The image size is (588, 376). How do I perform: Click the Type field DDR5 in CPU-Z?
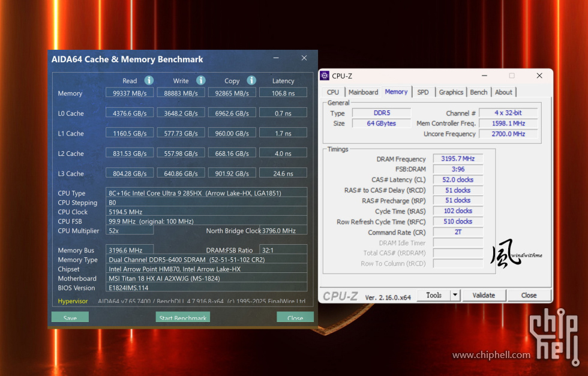[382, 113]
